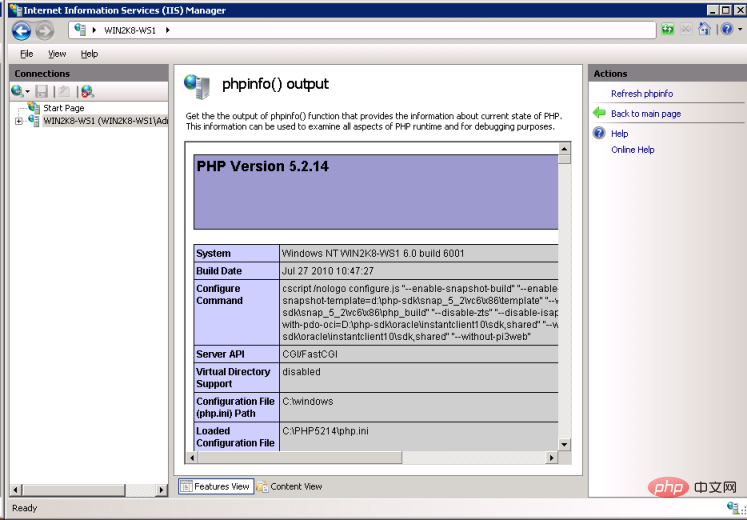Click phpinfo horizontal scrollbar left arrow
The height and width of the screenshot is (520, 747).
click(x=192, y=458)
